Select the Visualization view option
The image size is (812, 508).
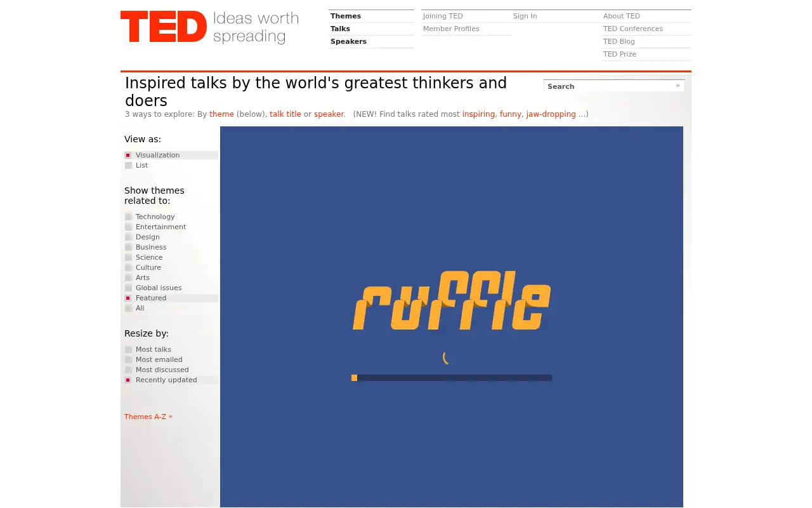point(171,155)
